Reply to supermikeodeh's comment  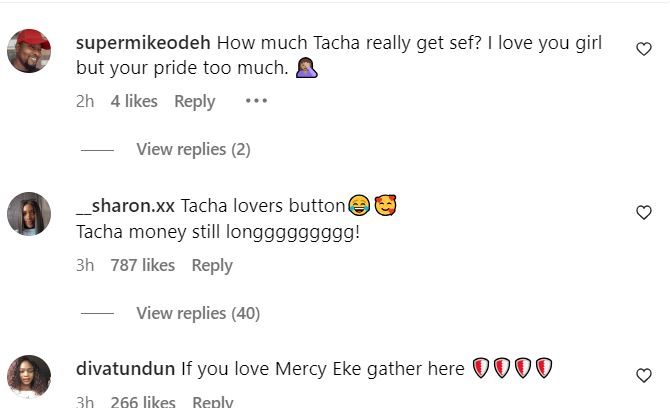click(195, 101)
